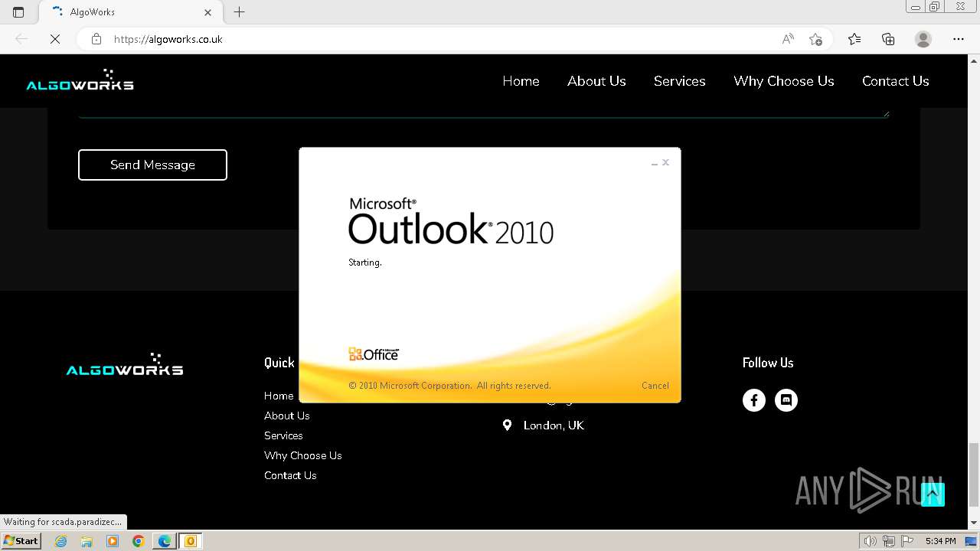The width and height of the screenshot is (980, 551).
Task: Follow the footer Contact Us link
Action: 290,475
